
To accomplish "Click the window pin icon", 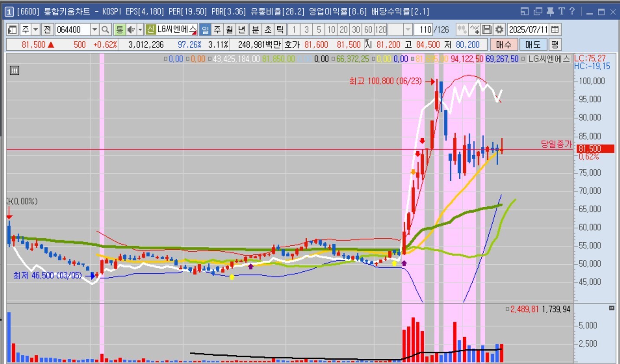I will click(x=551, y=12).
